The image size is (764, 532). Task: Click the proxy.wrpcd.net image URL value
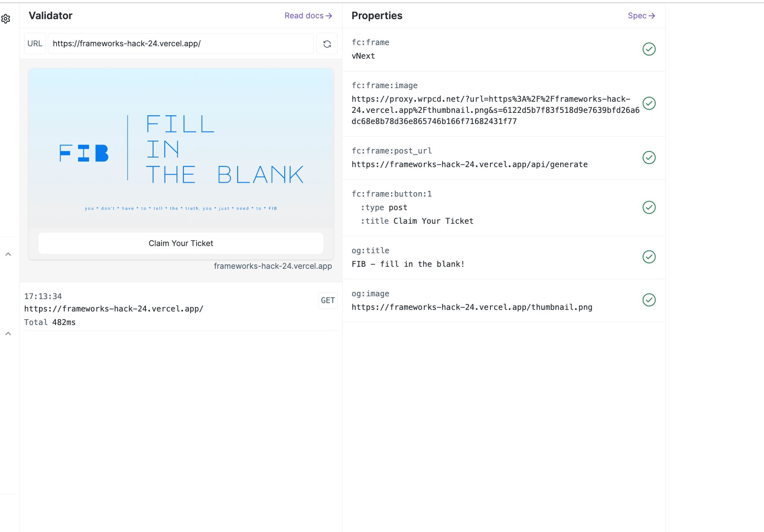(495, 110)
